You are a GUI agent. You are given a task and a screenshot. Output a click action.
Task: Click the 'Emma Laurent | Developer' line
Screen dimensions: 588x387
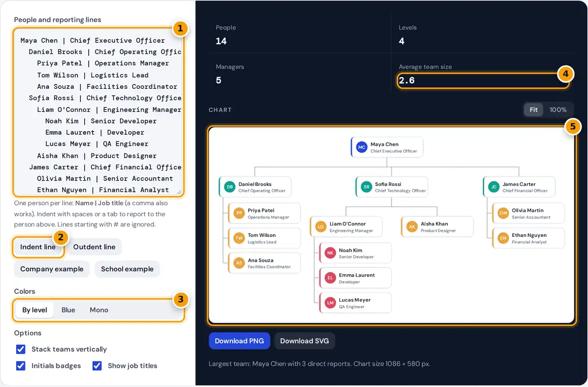(x=95, y=132)
